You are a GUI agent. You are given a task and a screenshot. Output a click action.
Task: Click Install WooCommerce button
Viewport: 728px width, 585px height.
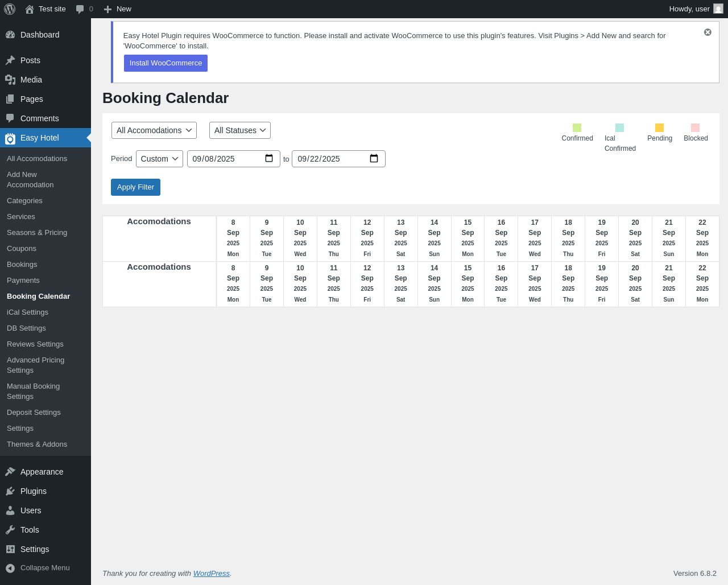(166, 63)
